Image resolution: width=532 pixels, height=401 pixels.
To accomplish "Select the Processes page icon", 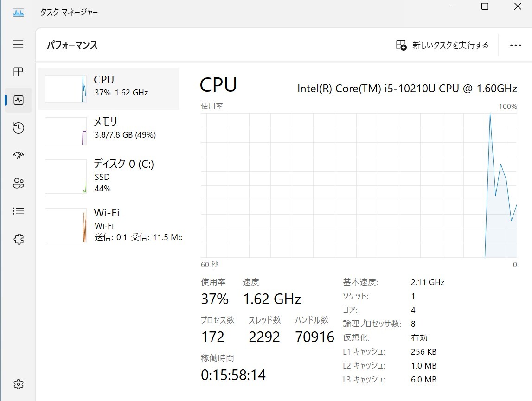I will pyautogui.click(x=18, y=72).
